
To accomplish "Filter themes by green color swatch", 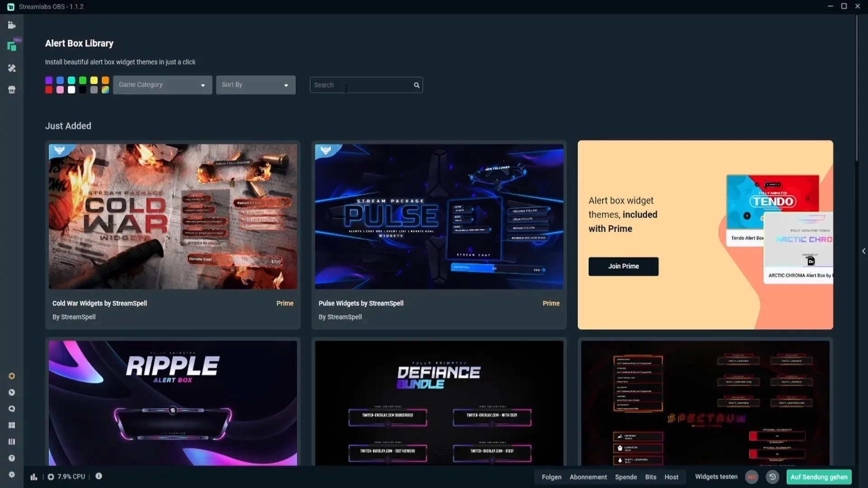I will pos(83,80).
